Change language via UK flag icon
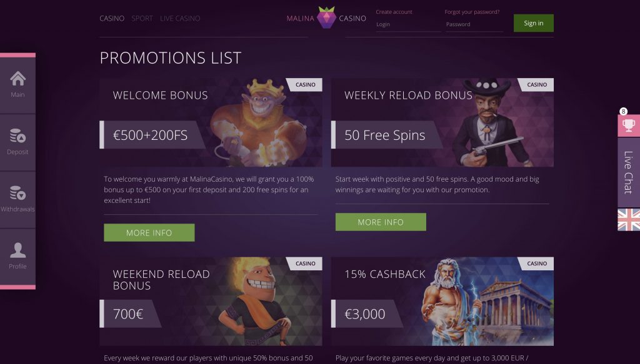Viewport: 640px width, 364px height. [629, 220]
